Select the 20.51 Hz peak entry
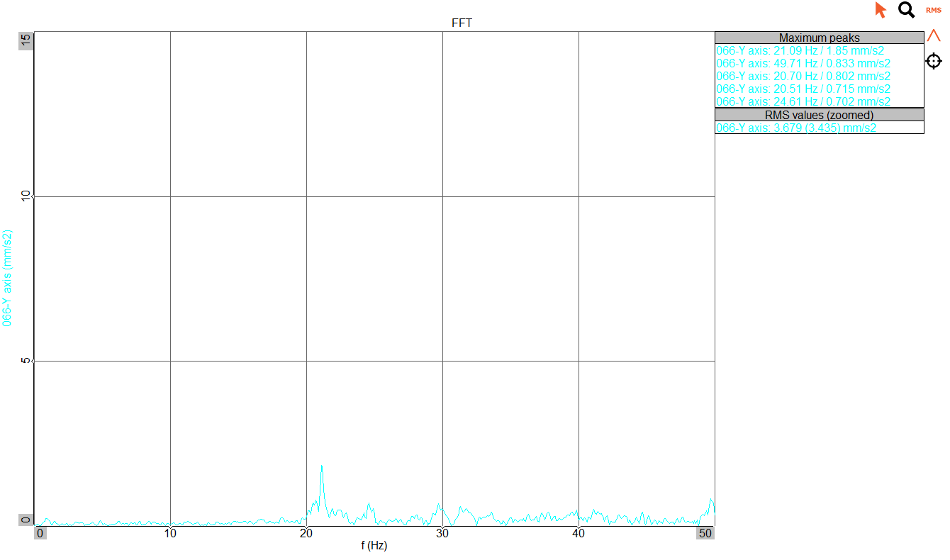 point(803,89)
